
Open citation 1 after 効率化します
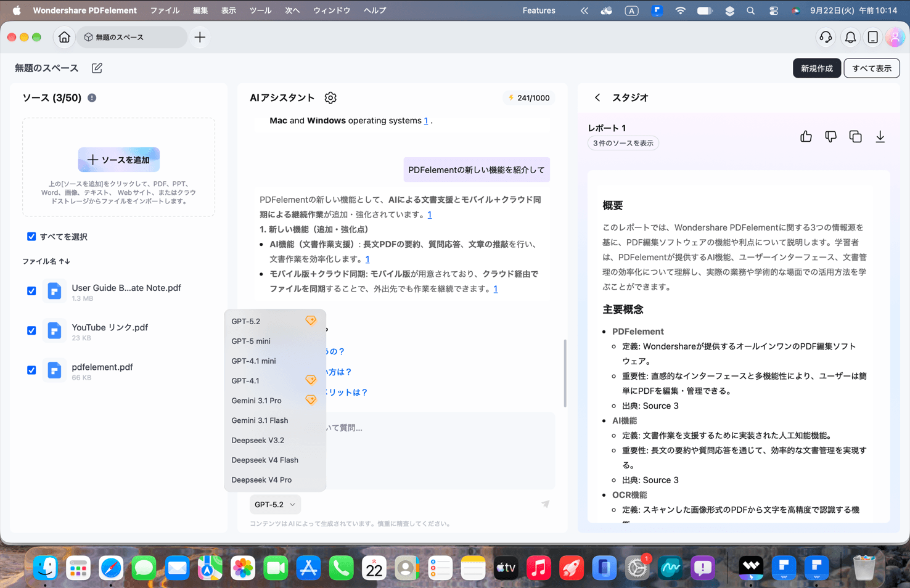point(367,259)
